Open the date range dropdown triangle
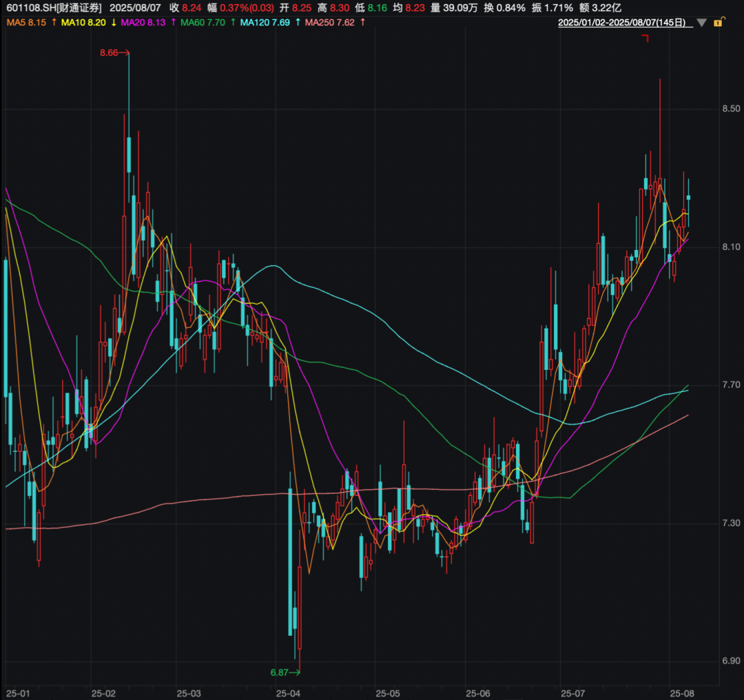Screen dimensions: 744x700 click(x=701, y=23)
